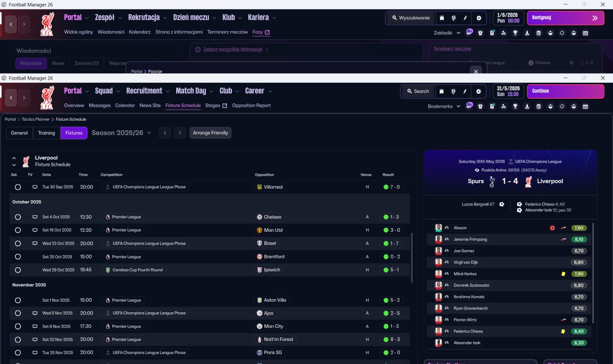Screen dimensions: 613x364
Task: Open the trophy bookmark icon beside Bookmarks
Action: click(515, 106)
